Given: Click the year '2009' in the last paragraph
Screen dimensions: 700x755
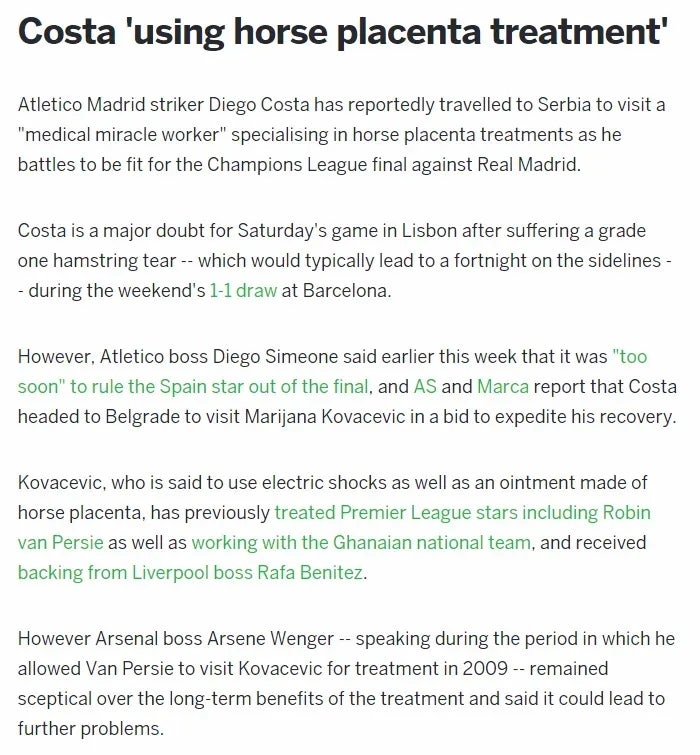Looking at the screenshot, I should click(485, 669).
